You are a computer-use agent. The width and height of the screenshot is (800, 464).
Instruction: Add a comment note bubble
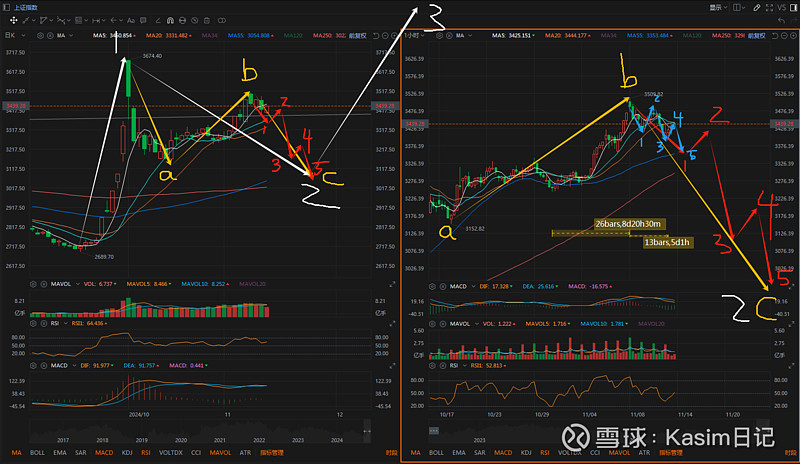coord(143,20)
